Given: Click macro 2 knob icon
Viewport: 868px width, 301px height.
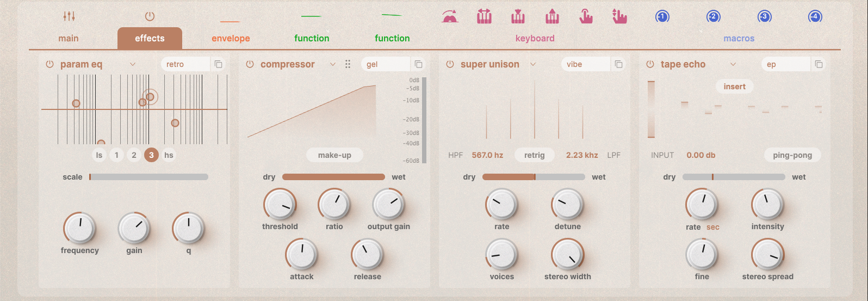Looking at the screenshot, I should tap(713, 17).
